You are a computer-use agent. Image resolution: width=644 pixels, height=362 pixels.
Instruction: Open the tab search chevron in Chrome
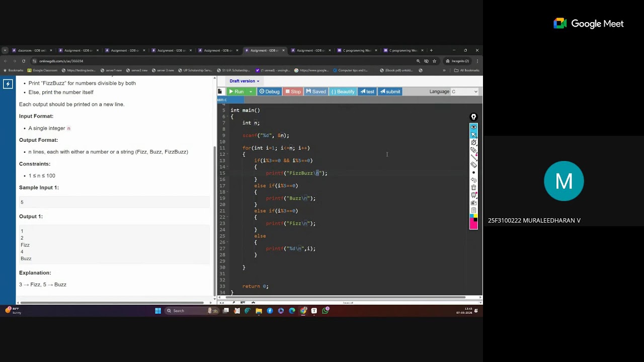coord(5,50)
